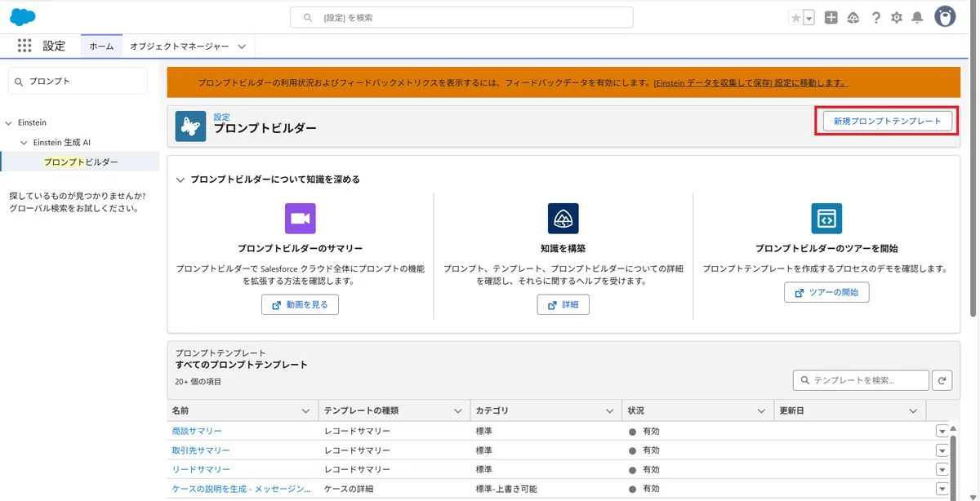The image size is (980, 501).
Task: Select プロンプトビルダー in the setup tree
Action: pos(80,162)
